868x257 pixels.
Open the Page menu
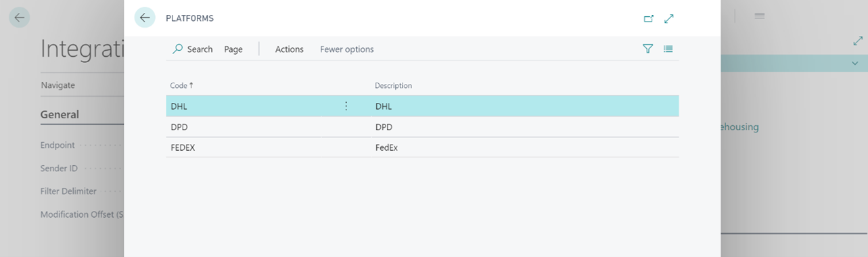[x=233, y=49]
